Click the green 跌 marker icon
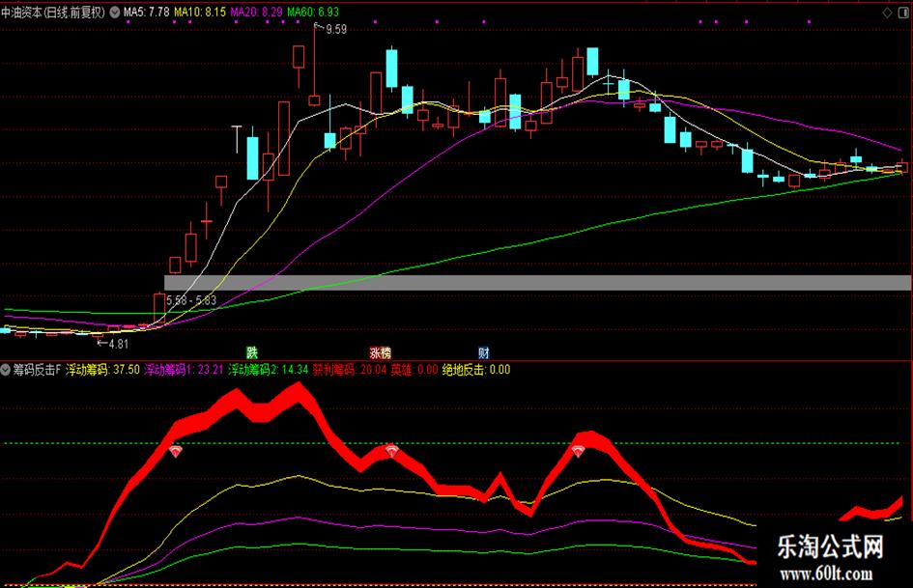Image resolution: width=913 pixels, height=588 pixels. (251, 352)
